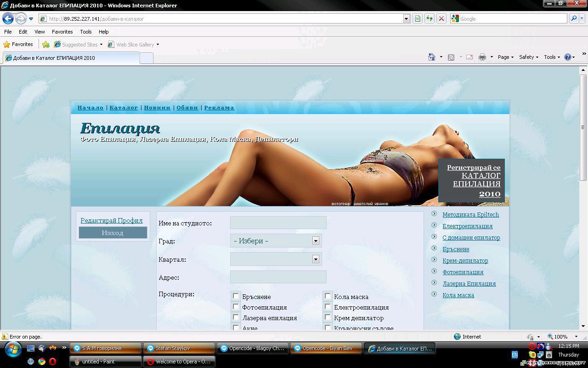This screenshot has height=368, width=588.
Task: Click inside the Име на студиото field
Action: tap(277, 222)
